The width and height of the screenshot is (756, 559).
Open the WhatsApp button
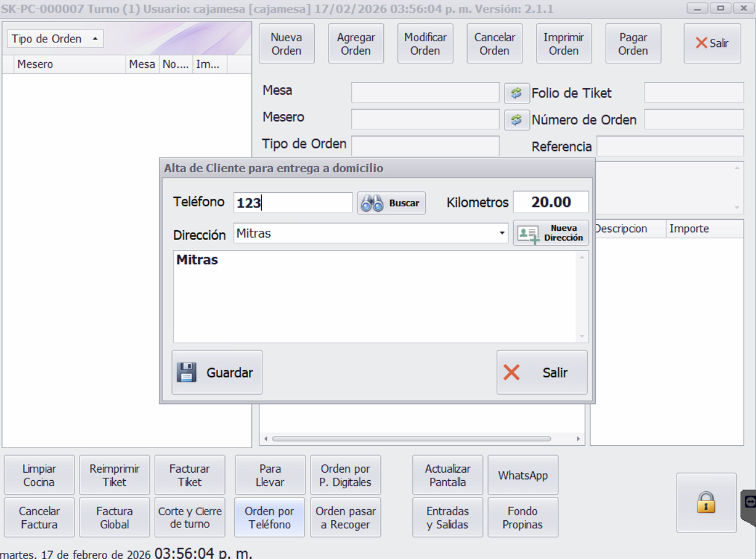click(522, 475)
